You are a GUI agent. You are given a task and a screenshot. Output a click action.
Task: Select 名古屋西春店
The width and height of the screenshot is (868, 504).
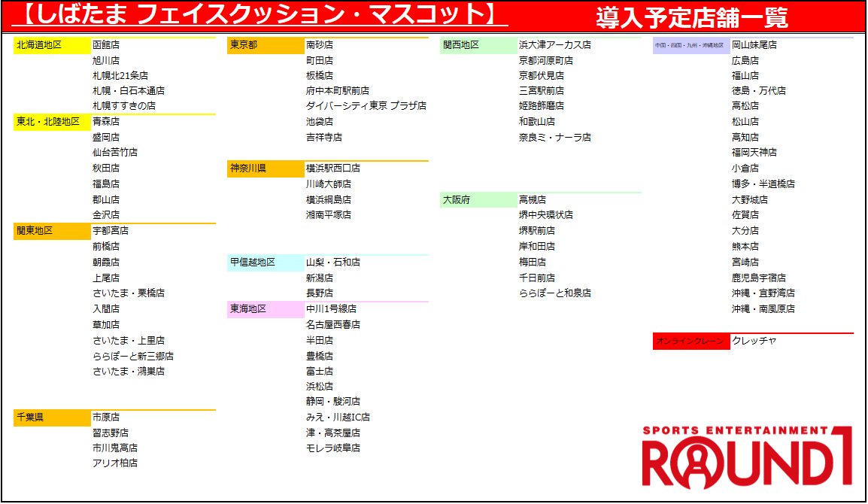point(333,324)
